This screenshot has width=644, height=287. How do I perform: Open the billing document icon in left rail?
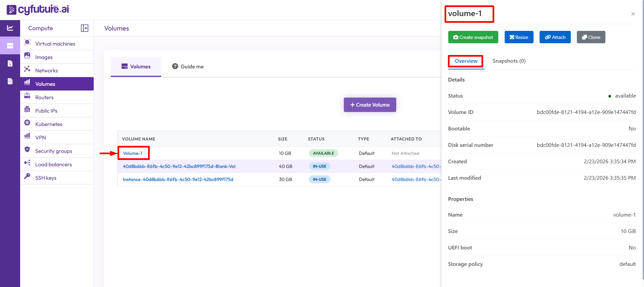pyautogui.click(x=10, y=63)
